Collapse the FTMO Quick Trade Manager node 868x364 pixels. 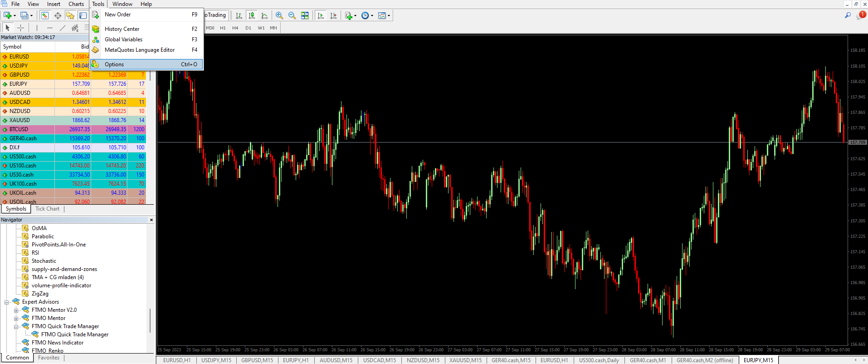tap(16, 327)
